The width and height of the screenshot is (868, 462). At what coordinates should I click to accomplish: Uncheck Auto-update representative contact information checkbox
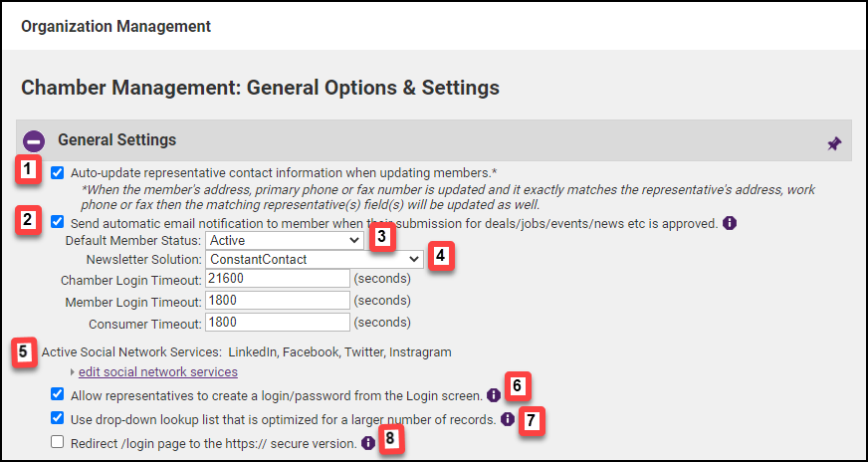[58, 171]
